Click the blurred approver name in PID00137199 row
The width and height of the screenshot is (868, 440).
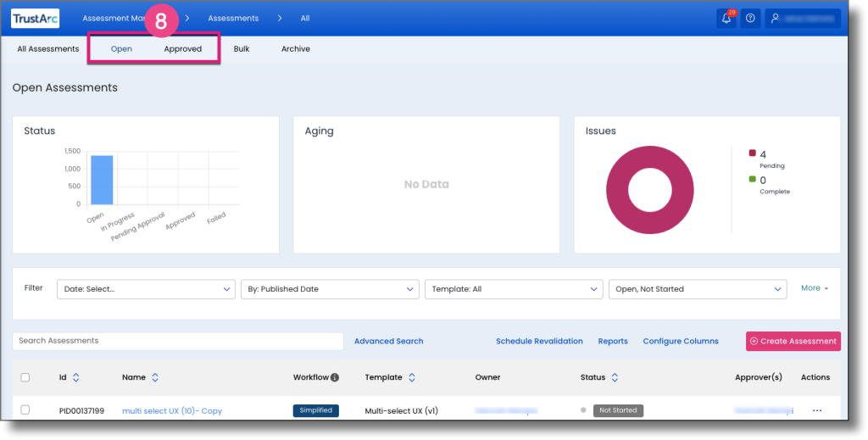pos(764,410)
